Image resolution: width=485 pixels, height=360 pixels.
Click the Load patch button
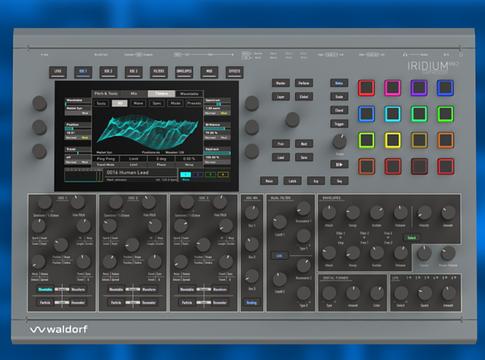coord(281,157)
